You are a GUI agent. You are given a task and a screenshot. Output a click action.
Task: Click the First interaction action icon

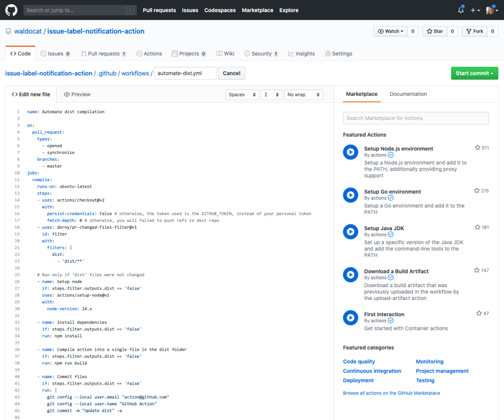[x=350, y=318]
